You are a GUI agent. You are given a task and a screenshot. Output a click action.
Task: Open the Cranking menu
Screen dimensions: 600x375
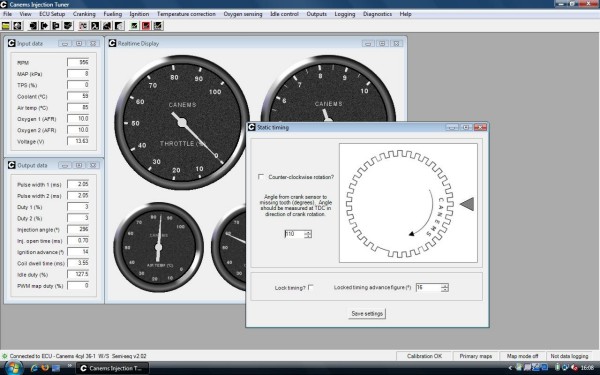coord(84,14)
